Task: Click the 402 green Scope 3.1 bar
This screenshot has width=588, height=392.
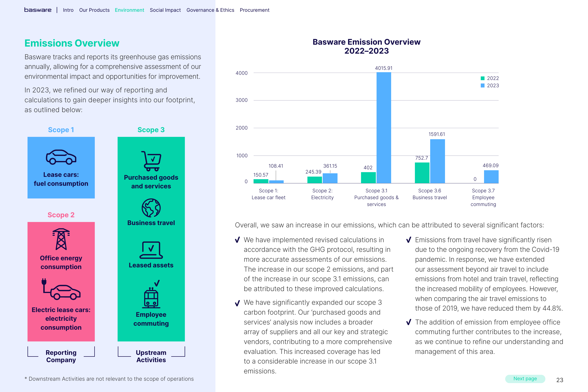Action: (x=368, y=178)
